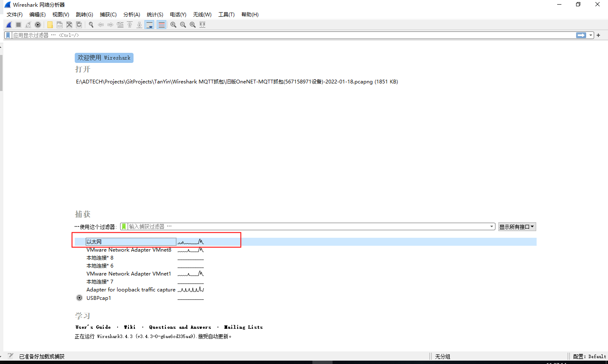Click the green capture filter bookmark icon
The width and height of the screenshot is (608, 364).
coord(124,226)
